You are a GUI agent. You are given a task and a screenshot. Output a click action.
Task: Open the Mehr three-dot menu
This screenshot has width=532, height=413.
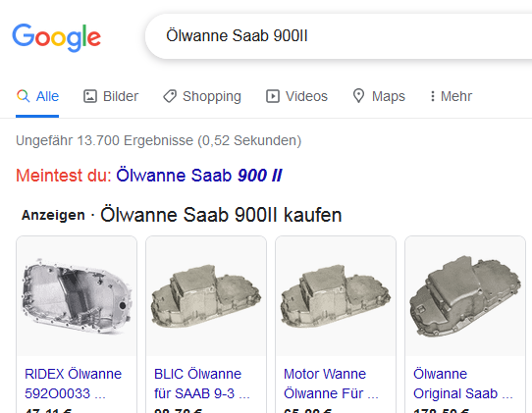(451, 96)
